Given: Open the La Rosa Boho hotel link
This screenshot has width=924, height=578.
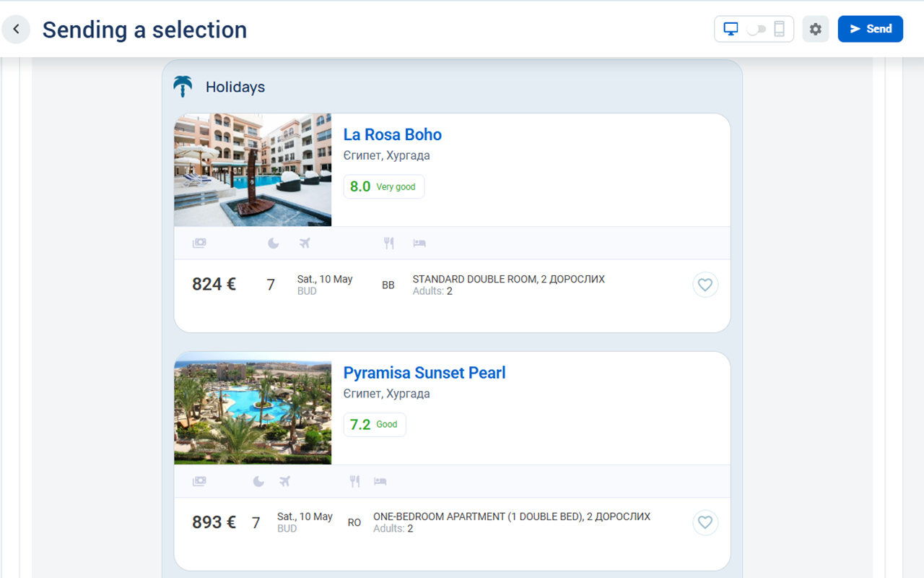Looking at the screenshot, I should click(x=392, y=134).
